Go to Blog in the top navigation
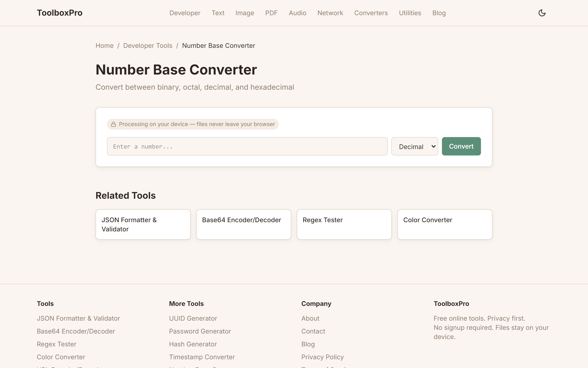The image size is (588, 368). [x=439, y=13]
